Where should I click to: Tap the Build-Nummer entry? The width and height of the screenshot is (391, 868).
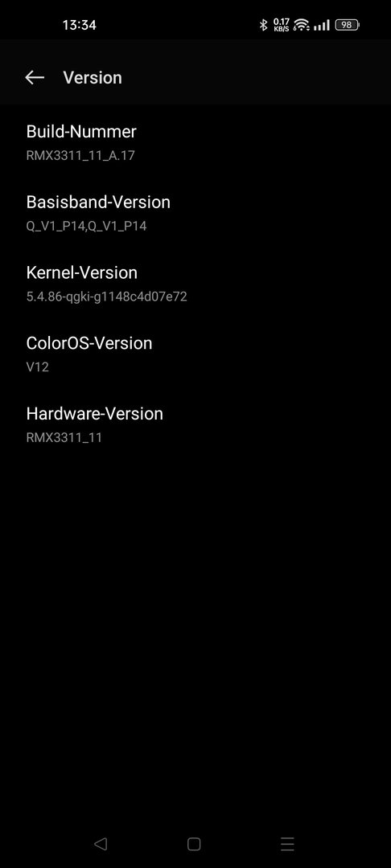[x=195, y=143]
